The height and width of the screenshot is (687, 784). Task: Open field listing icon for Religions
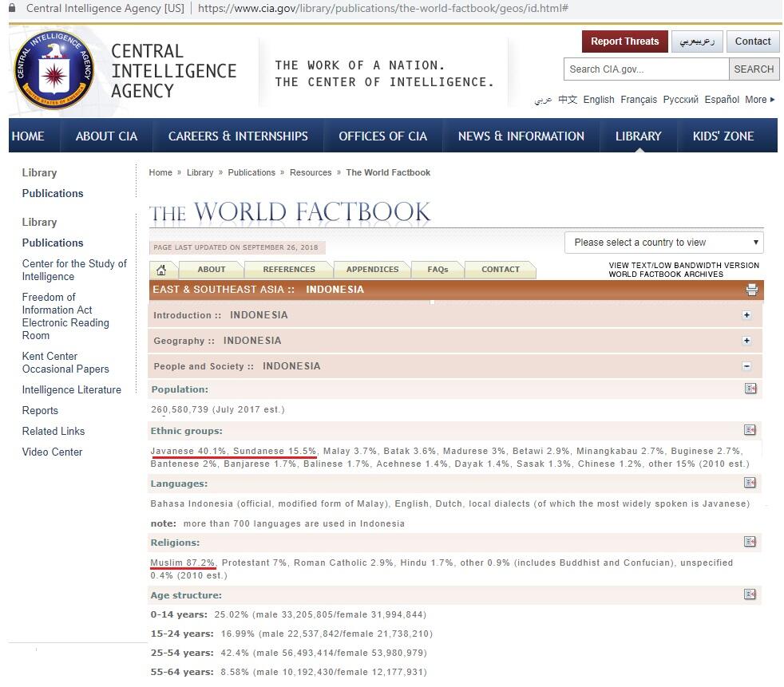click(750, 542)
